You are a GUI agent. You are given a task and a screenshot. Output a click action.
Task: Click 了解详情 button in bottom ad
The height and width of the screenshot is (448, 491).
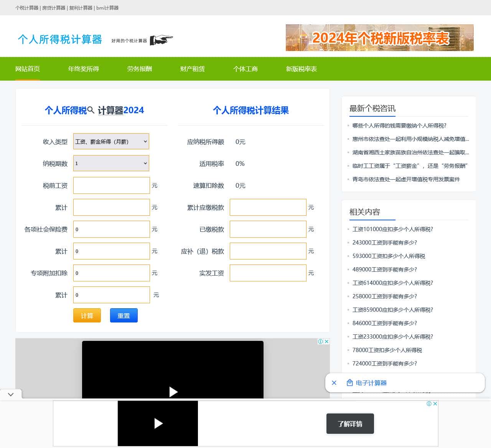click(x=350, y=424)
